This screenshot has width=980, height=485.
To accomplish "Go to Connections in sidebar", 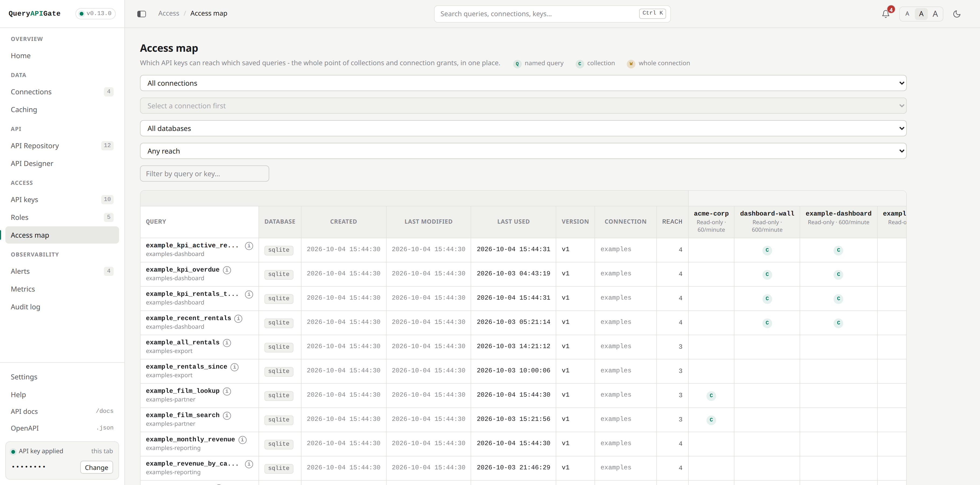I will [62, 92].
